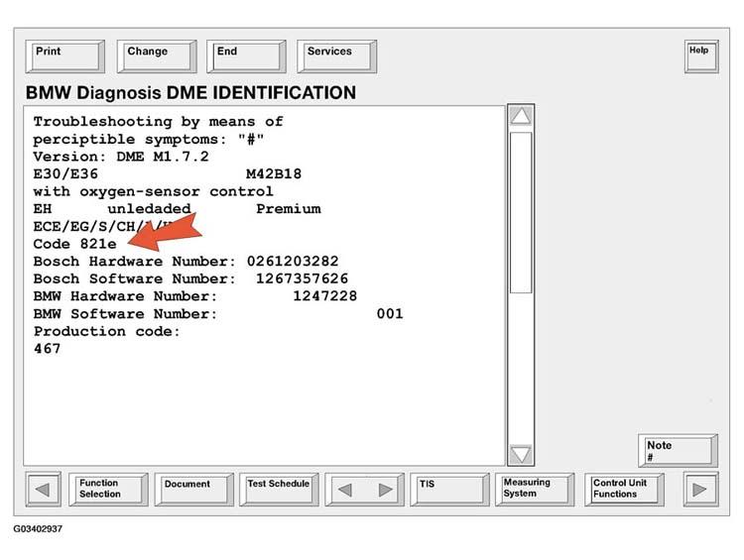Image resolution: width=744 pixels, height=560 pixels.
Task: Click the Print button
Action: click(x=64, y=56)
